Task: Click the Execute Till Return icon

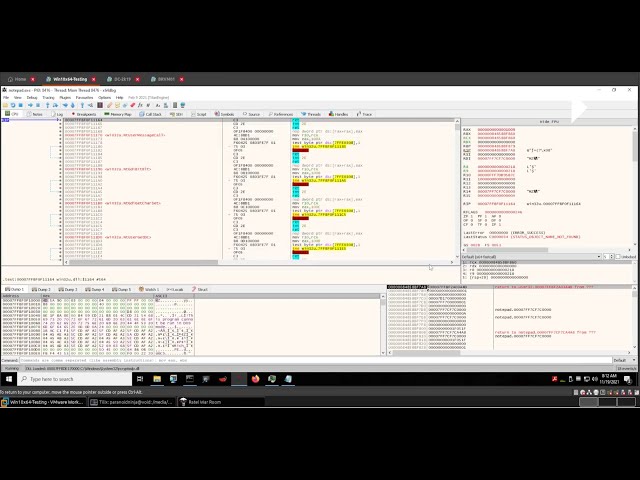Action: (x=82, y=105)
